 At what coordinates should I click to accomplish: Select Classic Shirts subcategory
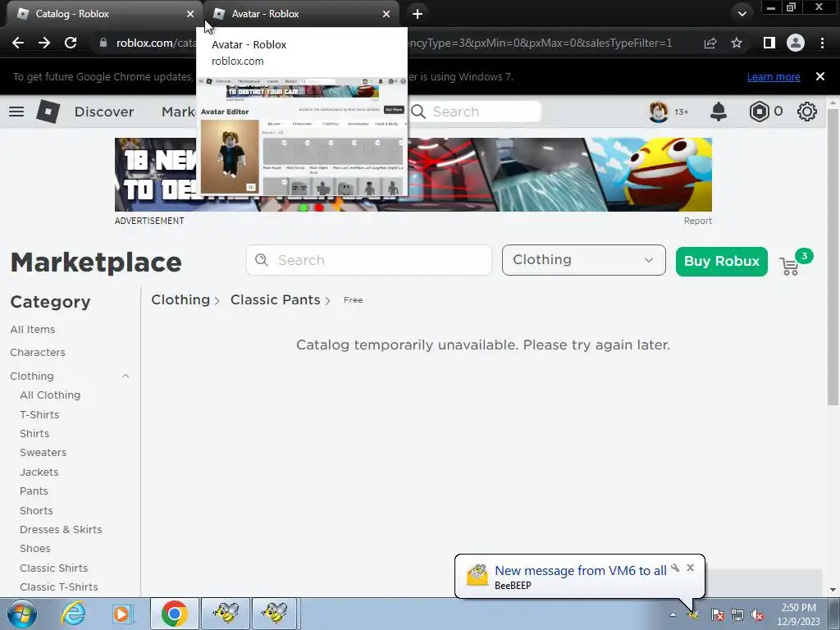coord(53,568)
